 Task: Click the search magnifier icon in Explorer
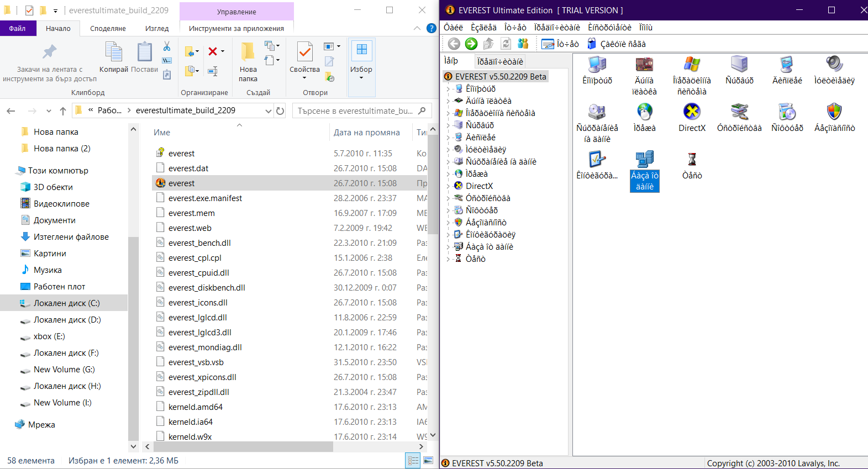coord(422,110)
